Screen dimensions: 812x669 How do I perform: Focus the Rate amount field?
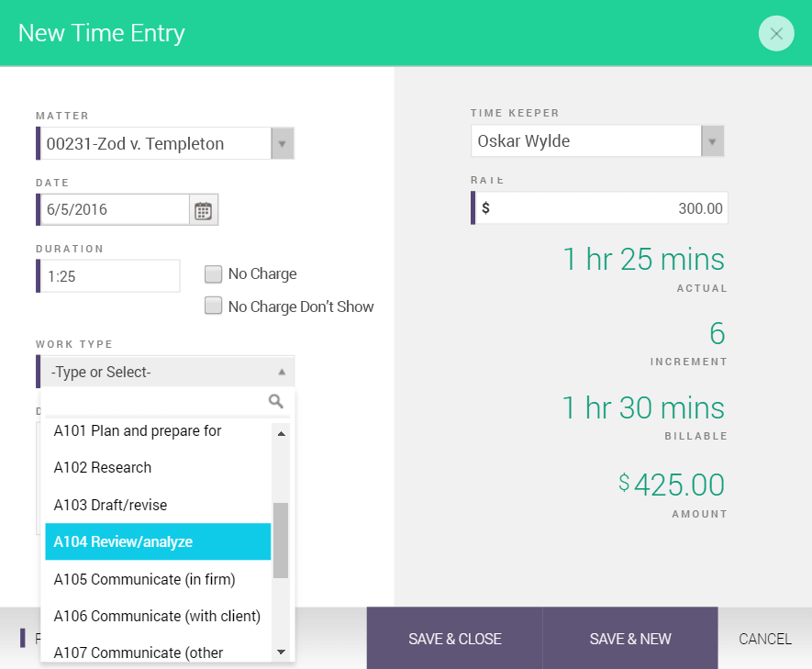601,208
